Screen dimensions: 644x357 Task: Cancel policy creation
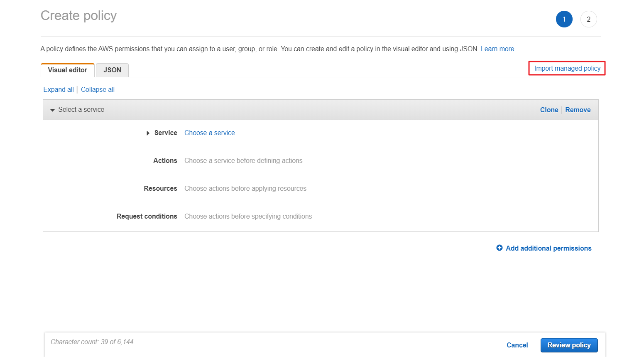(517, 345)
